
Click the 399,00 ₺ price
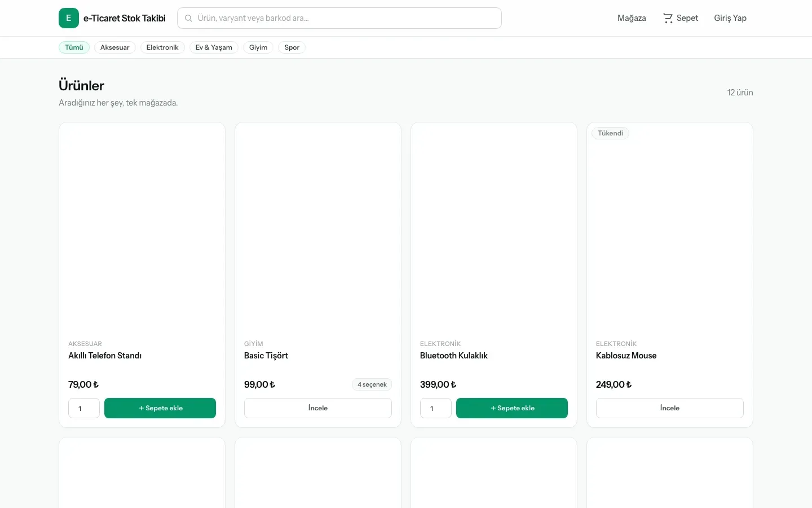point(438,384)
